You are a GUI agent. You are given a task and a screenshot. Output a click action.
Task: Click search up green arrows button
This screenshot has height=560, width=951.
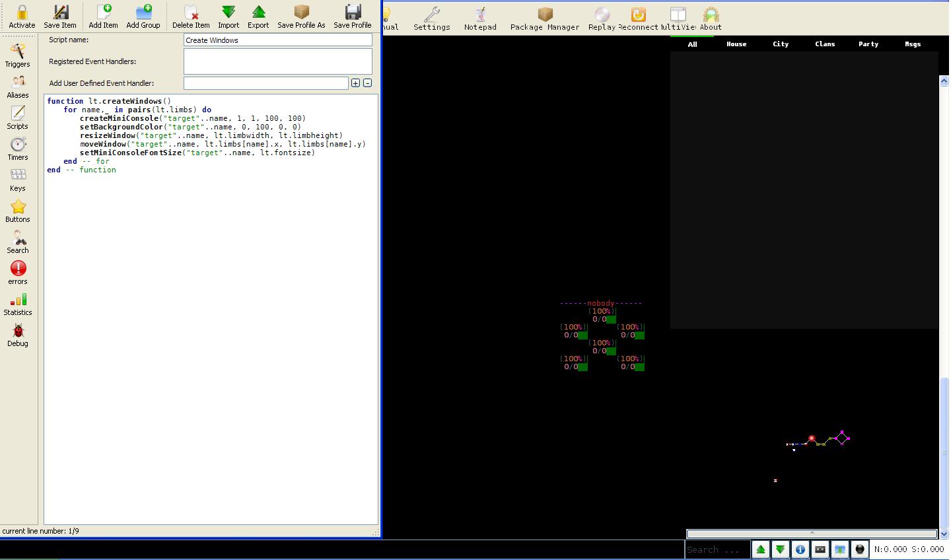pyautogui.click(x=761, y=549)
